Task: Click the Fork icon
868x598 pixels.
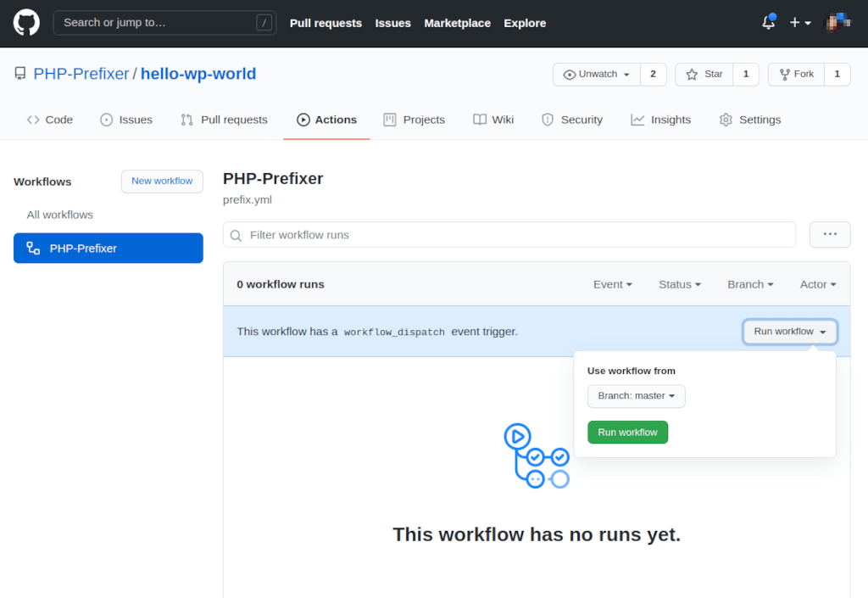Action: click(784, 74)
